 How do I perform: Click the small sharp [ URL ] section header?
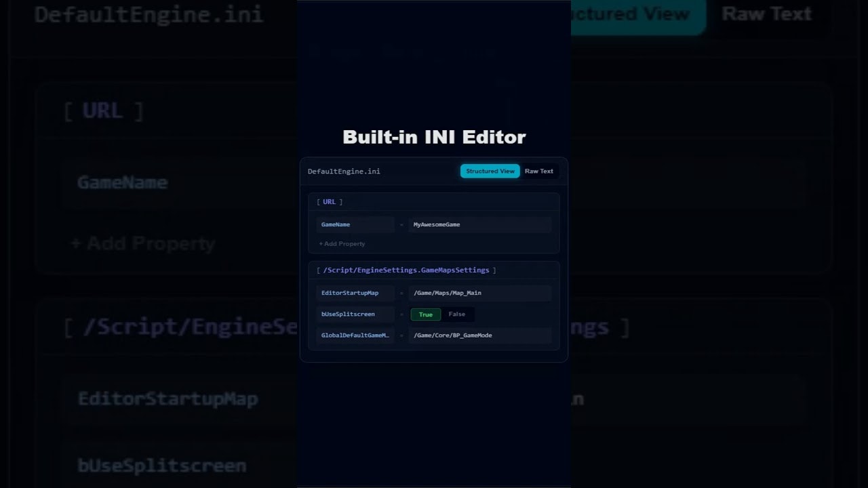pos(330,202)
